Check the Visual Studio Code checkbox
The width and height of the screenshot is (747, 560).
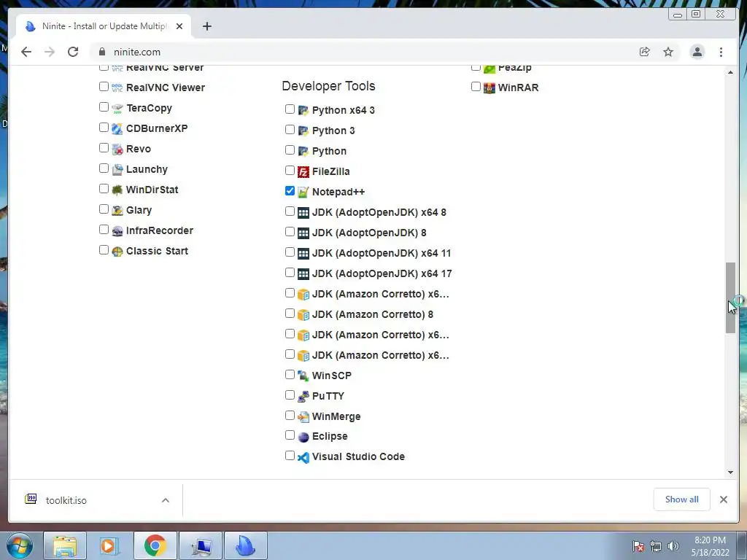pos(290,456)
